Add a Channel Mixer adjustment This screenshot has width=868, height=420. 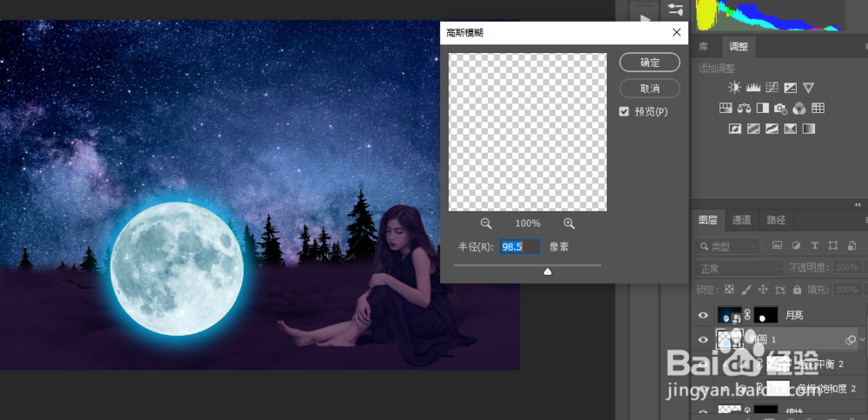pyautogui.click(x=799, y=108)
